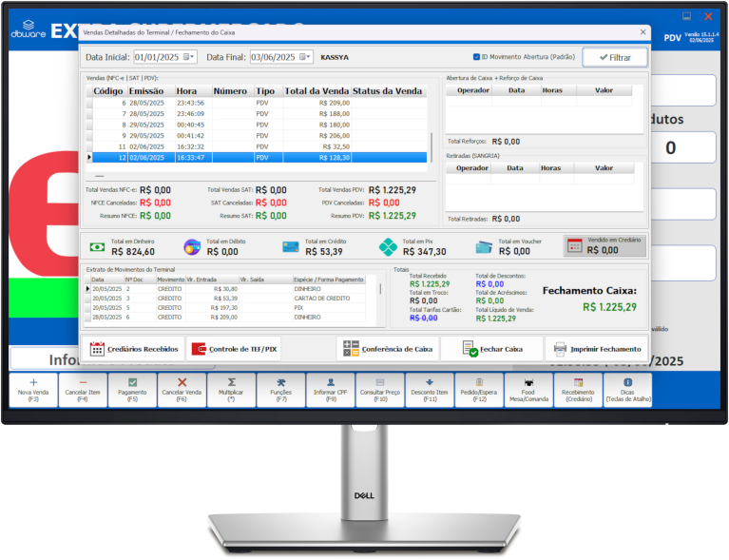The height and width of the screenshot is (560, 729).
Task: Click the Multiplicar sigma icon
Action: coord(231,382)
